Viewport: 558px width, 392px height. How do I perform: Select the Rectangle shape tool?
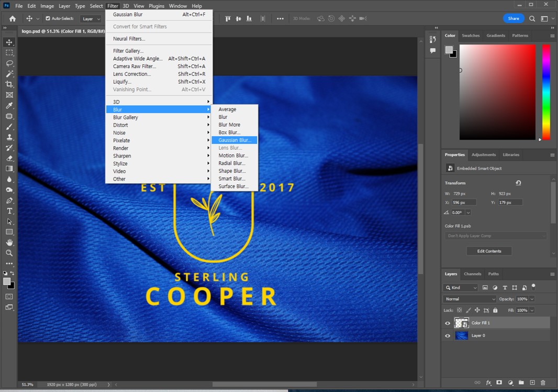[9, 232]
